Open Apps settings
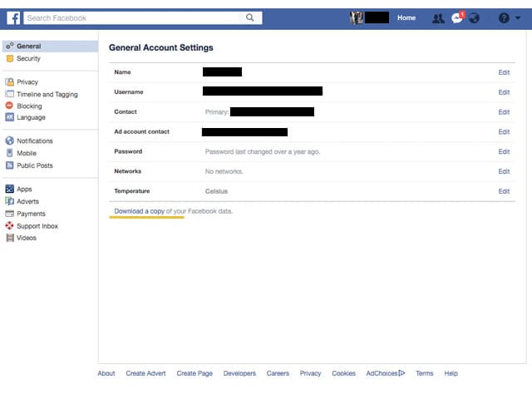Viewport: 532px width, 399px height. [24, 190]
